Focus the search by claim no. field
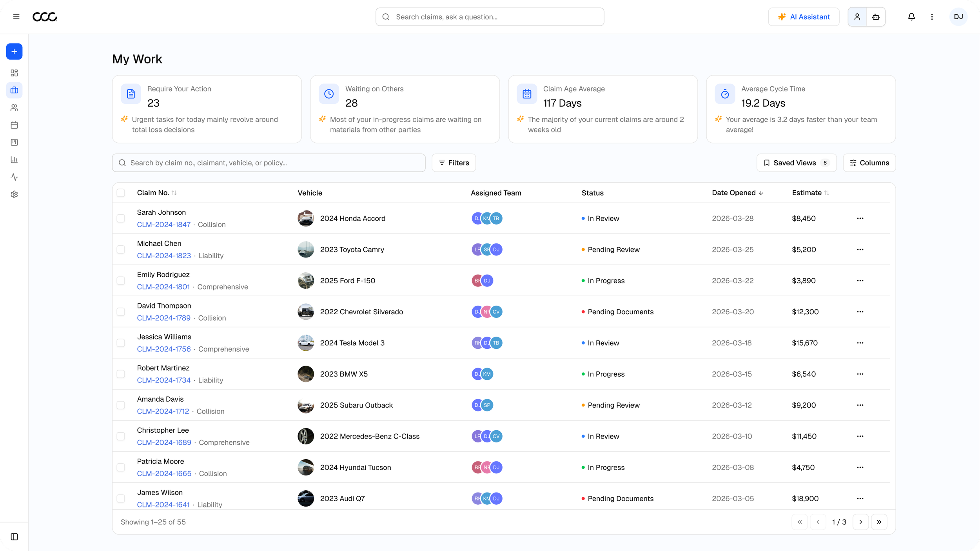The width and height of the screenshot is (980, 551). 269,163
